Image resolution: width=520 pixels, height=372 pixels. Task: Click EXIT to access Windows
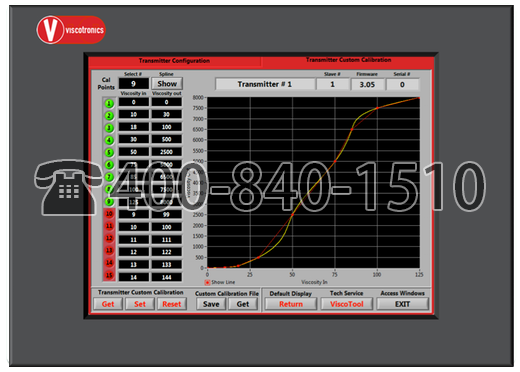[x=403, y=304]
